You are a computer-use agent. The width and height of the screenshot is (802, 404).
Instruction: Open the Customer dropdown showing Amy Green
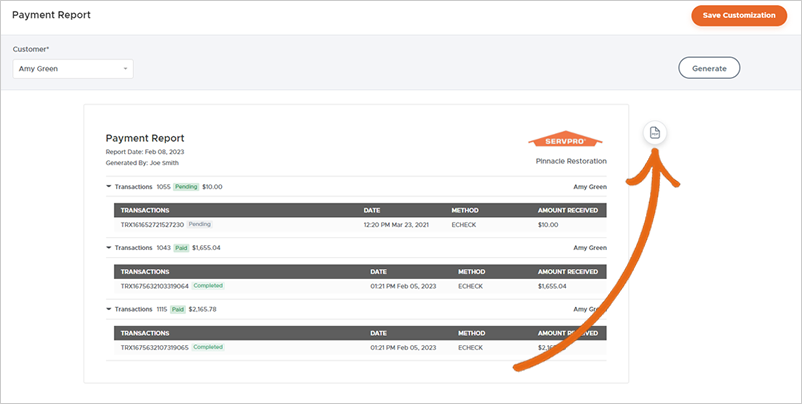(73, 68)
